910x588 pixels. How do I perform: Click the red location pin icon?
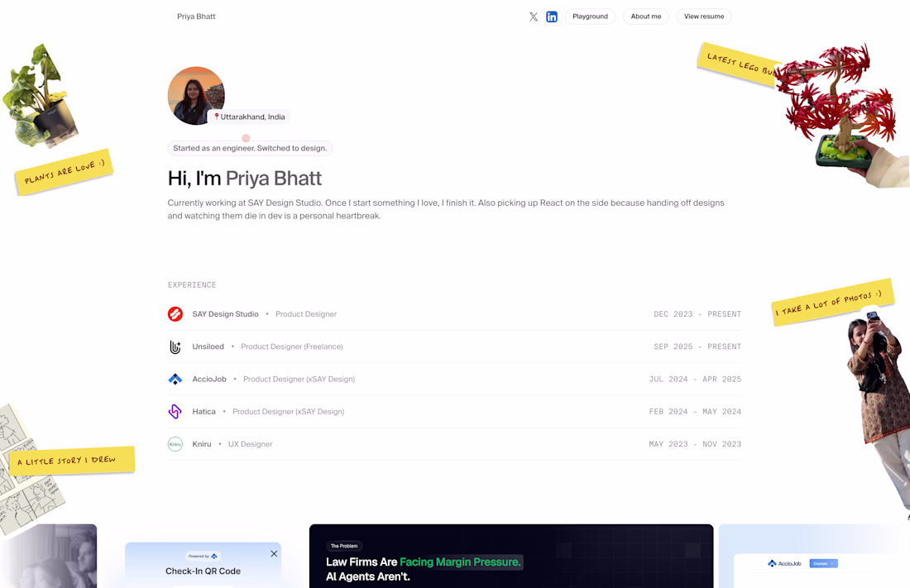pos(217,117)
